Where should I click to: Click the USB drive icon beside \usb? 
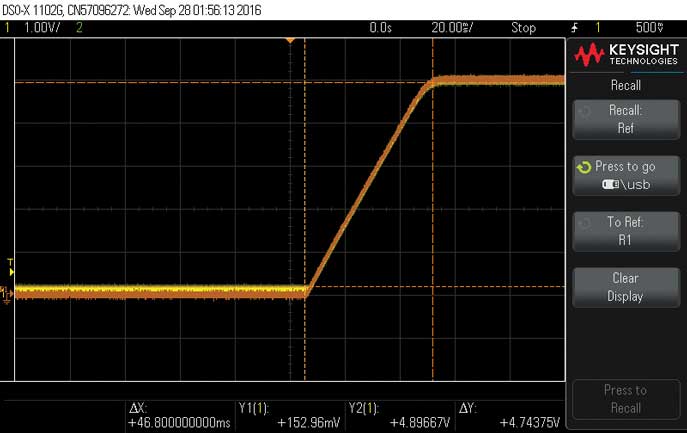point(612,185)
